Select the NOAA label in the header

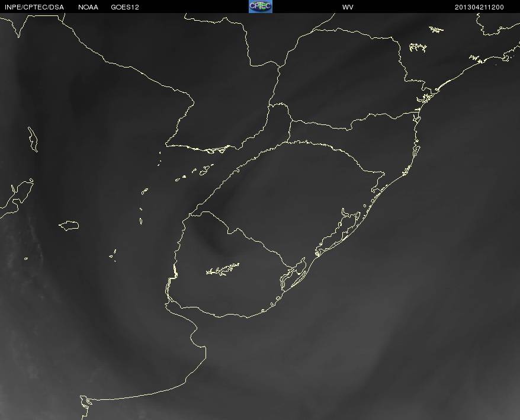[88, 7]
